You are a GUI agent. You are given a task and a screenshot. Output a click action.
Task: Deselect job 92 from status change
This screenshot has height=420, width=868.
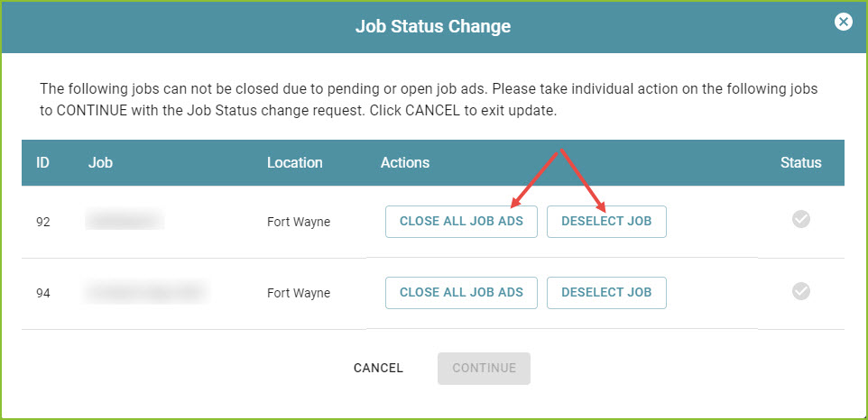[x=606, y=222]
